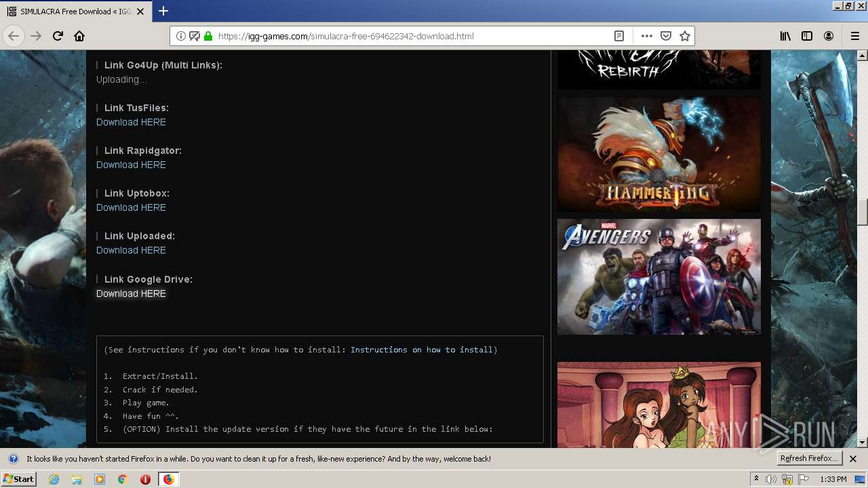Click 'Link Rapidgator:' heading

pos(143,150)
